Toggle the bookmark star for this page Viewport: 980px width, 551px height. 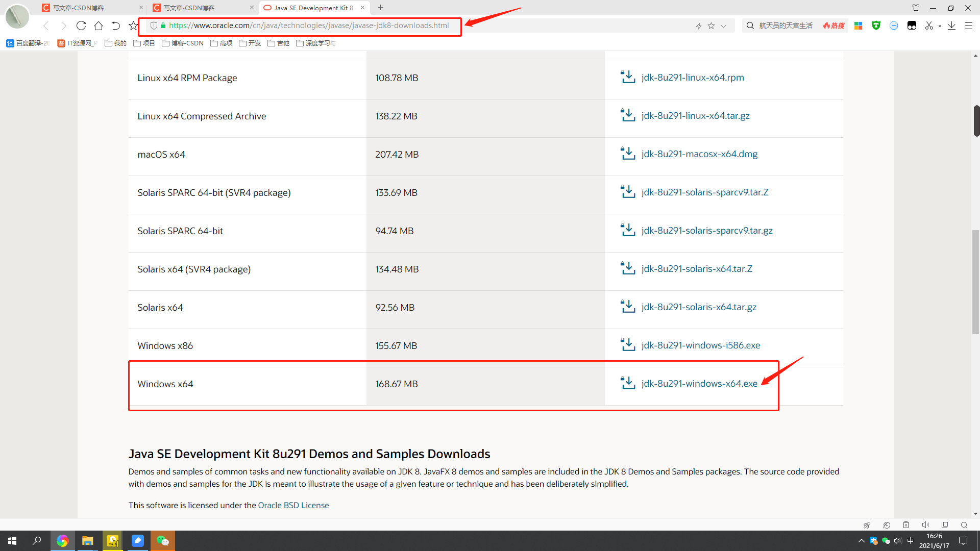point(711,26)
